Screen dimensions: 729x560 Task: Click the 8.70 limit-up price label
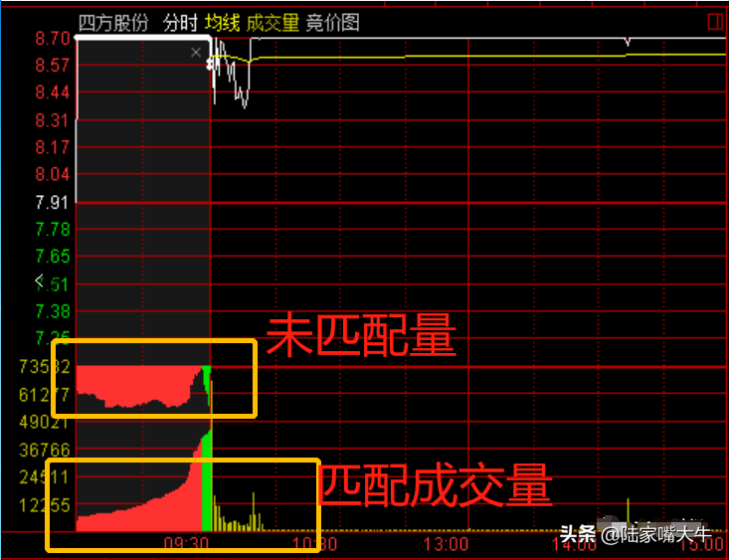pyautogui.click(x=52, y=39)
